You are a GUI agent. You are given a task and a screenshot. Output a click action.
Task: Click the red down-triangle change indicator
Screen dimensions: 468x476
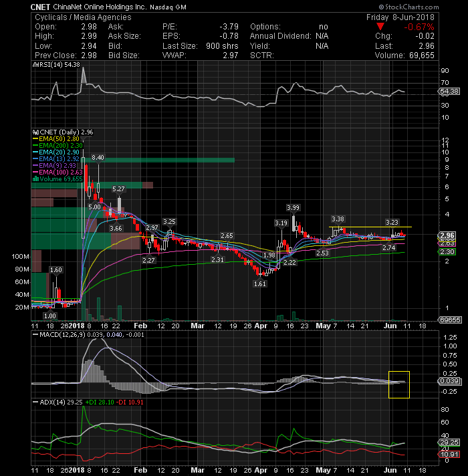[380, 27]
